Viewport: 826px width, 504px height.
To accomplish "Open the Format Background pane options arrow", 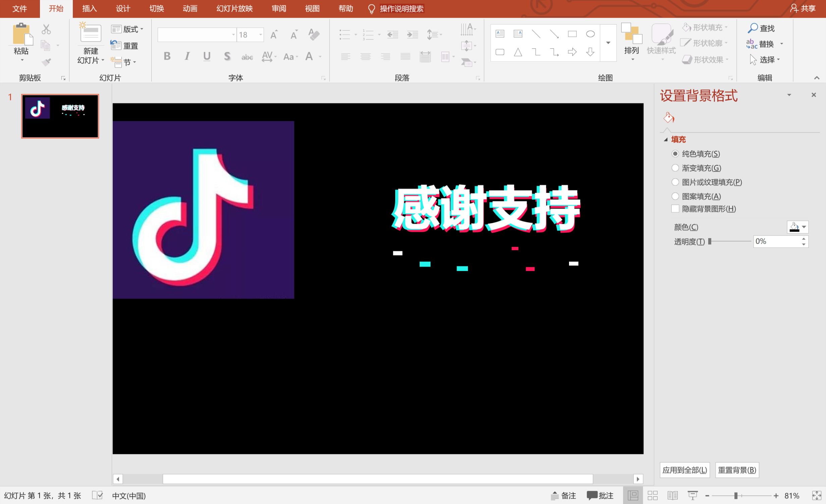I will 789,95.
